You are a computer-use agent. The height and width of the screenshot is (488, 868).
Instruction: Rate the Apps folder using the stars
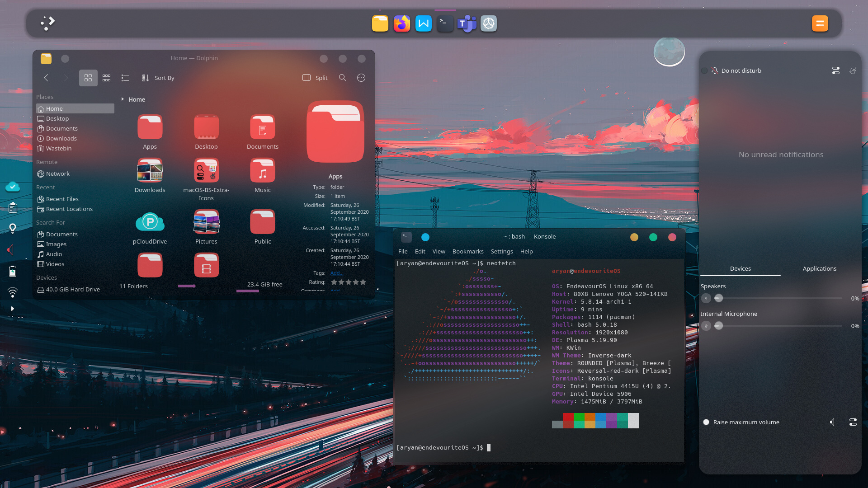348,282
